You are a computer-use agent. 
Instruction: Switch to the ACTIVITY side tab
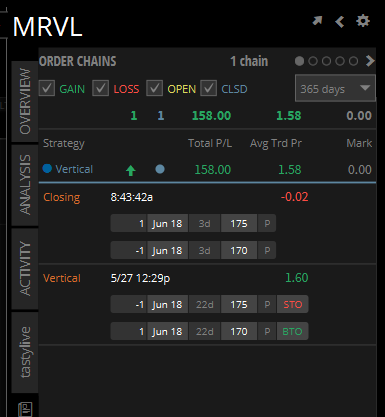tap(25, 269)
